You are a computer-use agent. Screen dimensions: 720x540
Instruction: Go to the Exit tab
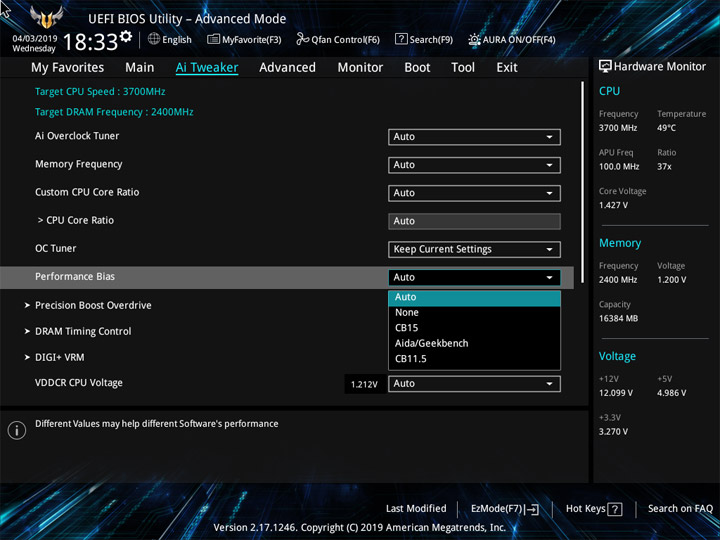[x=507, y=68]
